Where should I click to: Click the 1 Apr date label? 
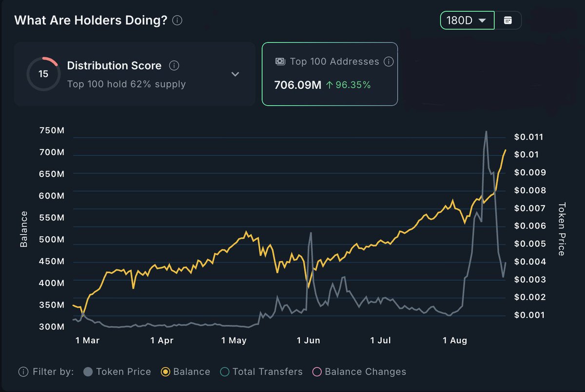(x=162, y=340)
